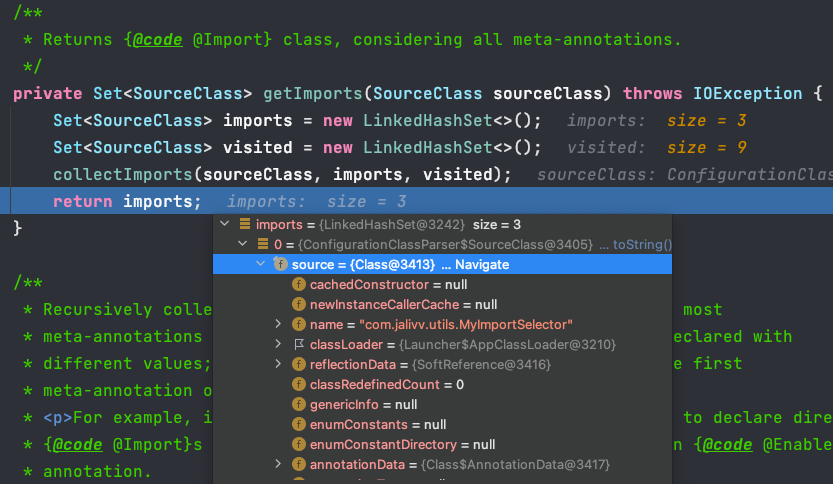The height and width of the screenshot is (484, 833).
Task: Click the classRedefinedCount field icon
Action: pyautogui.click(x=299, y=384)
